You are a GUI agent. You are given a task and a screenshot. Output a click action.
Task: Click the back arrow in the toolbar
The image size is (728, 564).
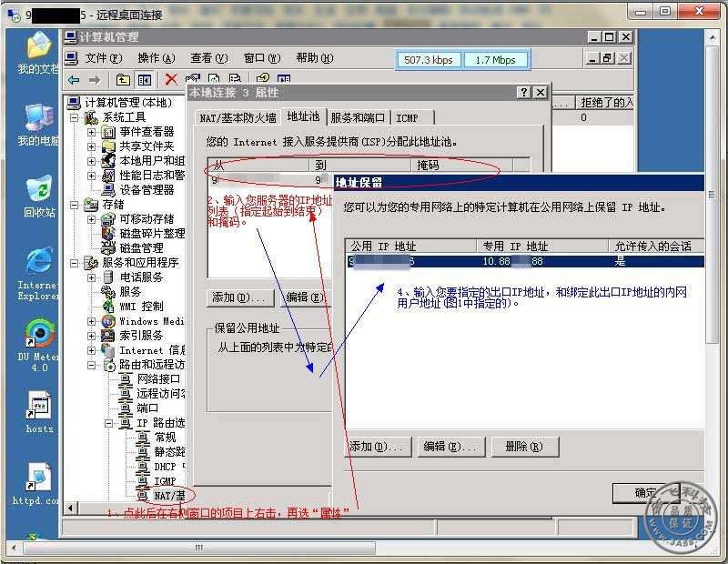pos(75,80)
